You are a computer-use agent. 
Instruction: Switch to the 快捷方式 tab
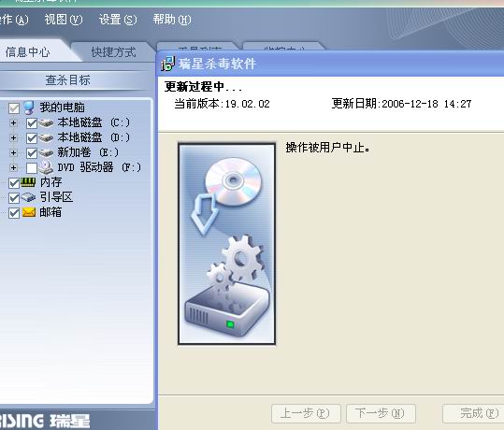coord(113,52)
